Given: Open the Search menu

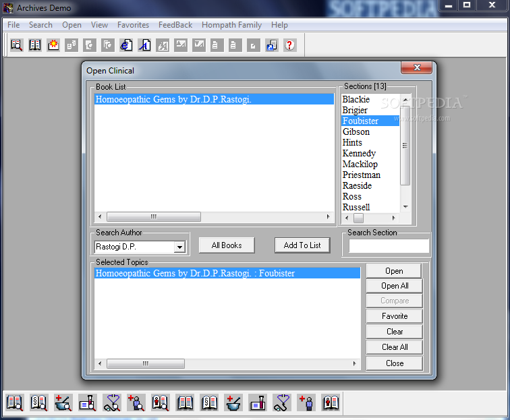Looking at the screenshot, I should 40,25.
